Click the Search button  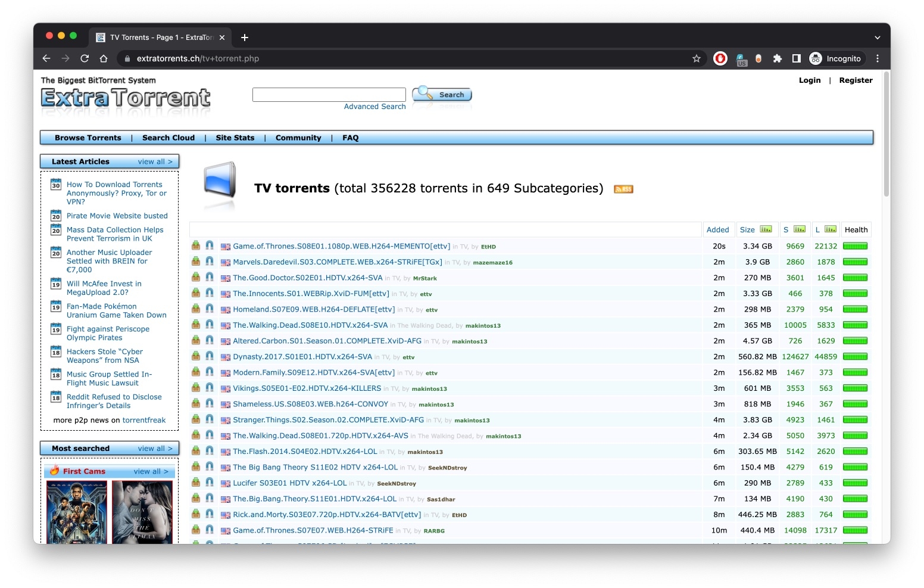[442, 94]
